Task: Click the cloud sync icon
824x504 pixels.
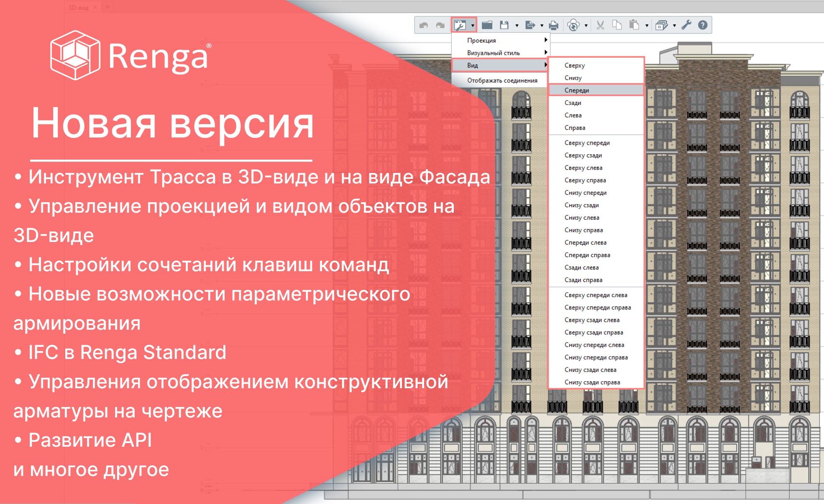Action: tap(573, 25)
